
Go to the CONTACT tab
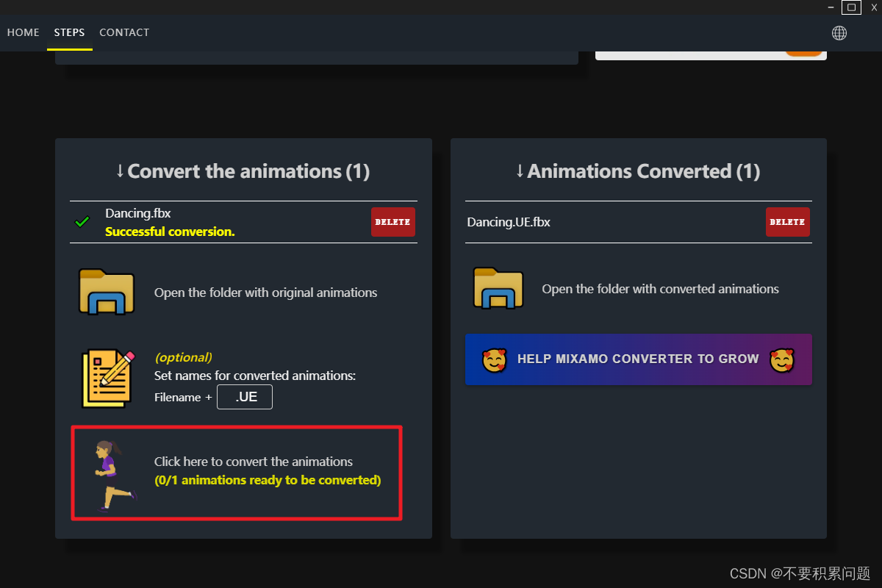coord(124,32)
